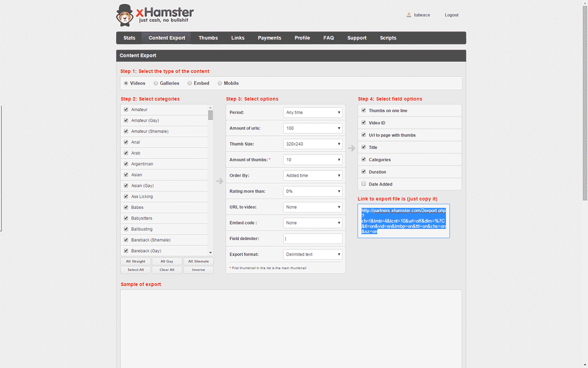Click the export link text box
The width and height of the screenshot is (588, 368).
tap(404, 221)
